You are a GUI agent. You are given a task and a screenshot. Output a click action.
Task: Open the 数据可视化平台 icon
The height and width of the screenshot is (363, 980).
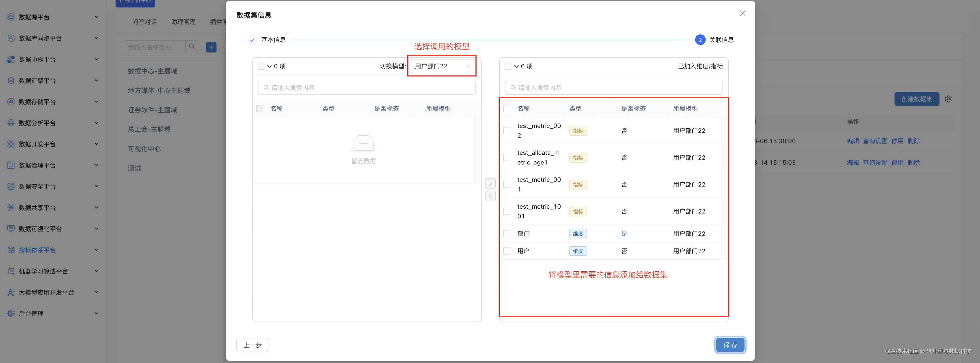click(10, 228)
